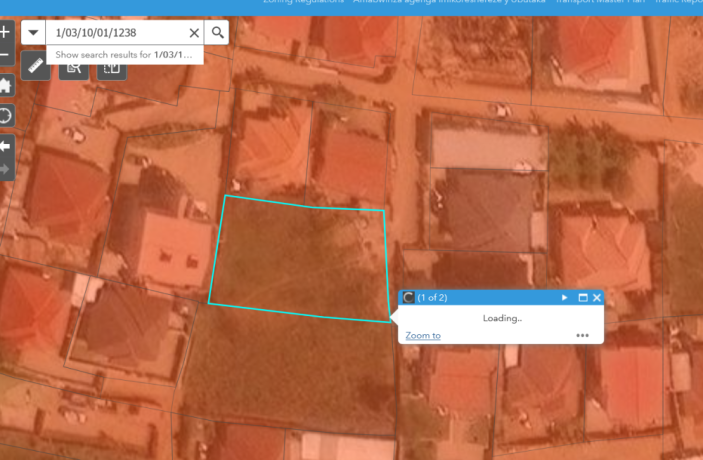Maximize the popup window
The width and height of the screenshot is (703, 460).
tap(583, 298)
